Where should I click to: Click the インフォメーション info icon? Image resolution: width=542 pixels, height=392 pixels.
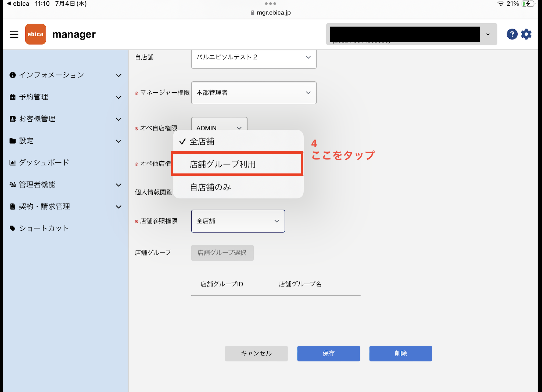click(x=12, y=75)
